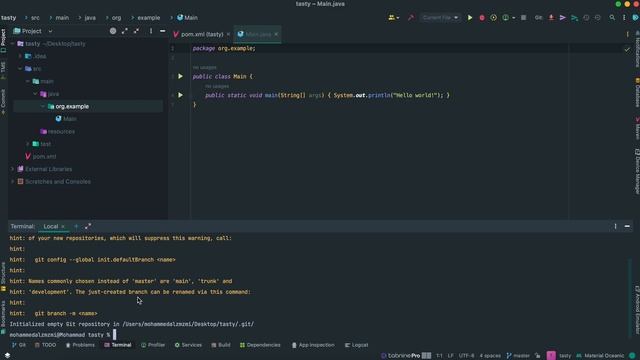The image size is (640, 360).
Task: Select opened file target icon in Project panel
Action: 113,31
